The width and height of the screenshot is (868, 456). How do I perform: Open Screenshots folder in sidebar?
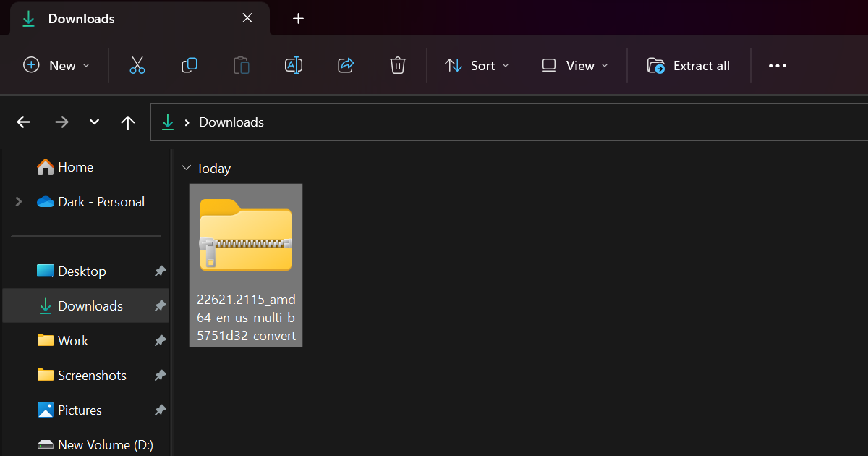coord(92,376)
